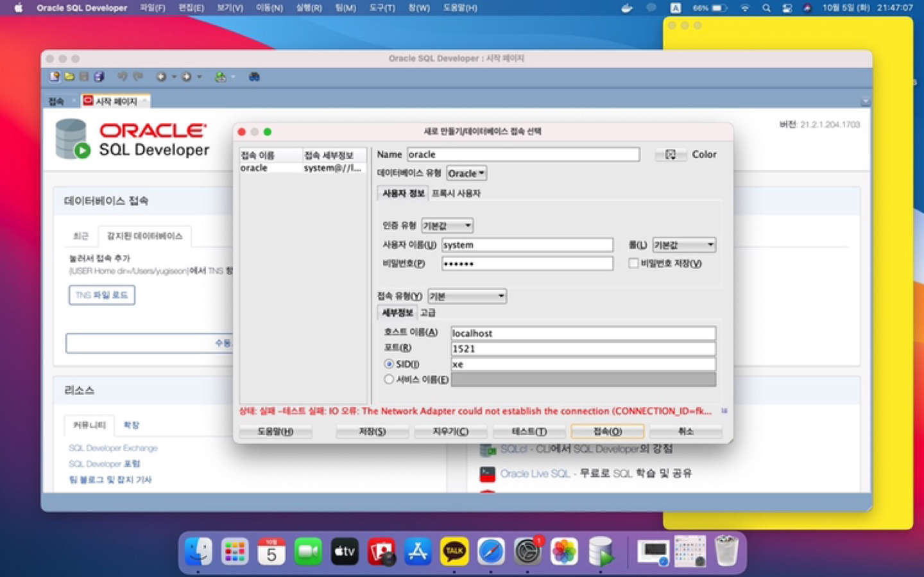
Task: Enable the 비밀번호 저장 checkbox
Action: click(633, 263)
